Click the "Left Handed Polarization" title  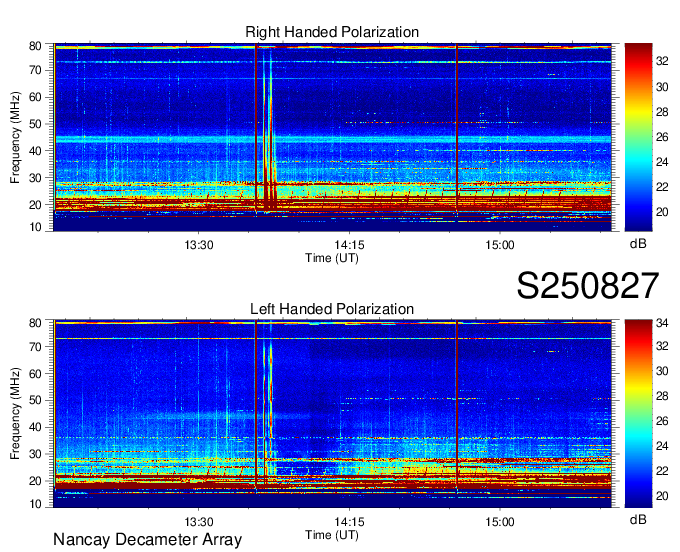332,309
